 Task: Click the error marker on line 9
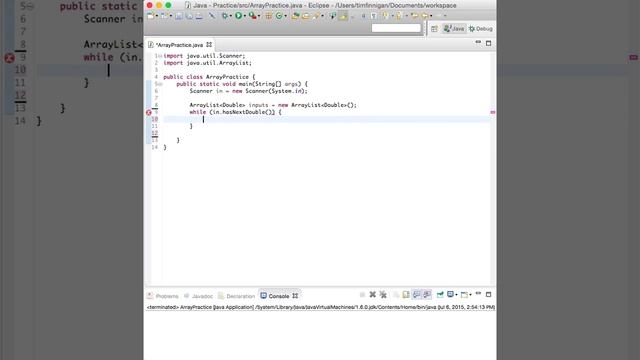pyautogui.click(x=149, y=112)
